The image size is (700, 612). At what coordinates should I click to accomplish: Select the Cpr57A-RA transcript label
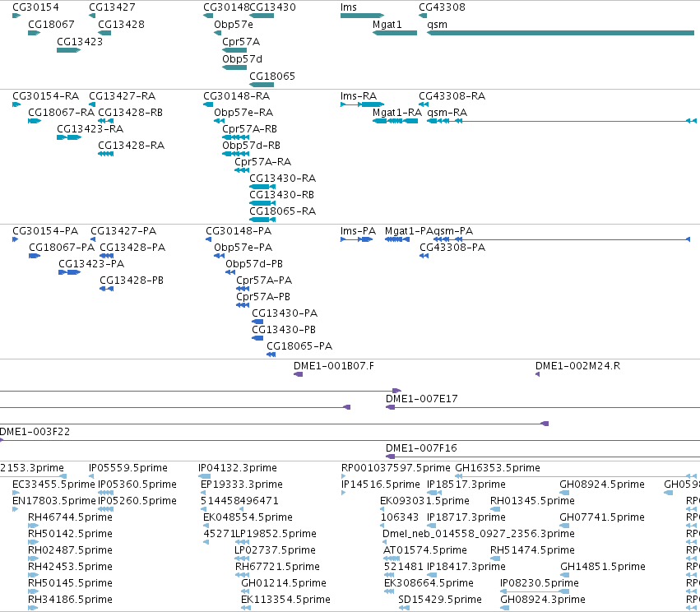click(263, 162)
